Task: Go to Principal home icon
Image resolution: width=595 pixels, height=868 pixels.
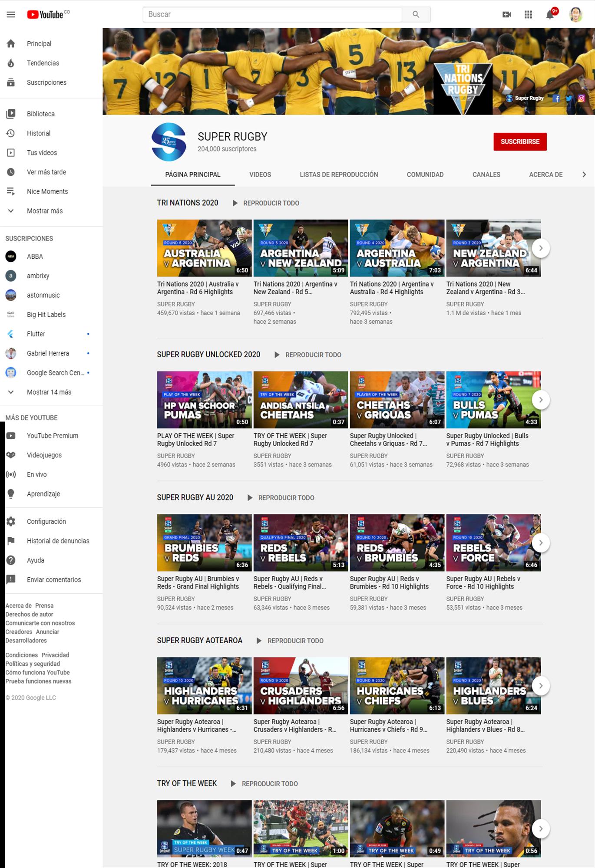Action: click(x=11, y=43)
